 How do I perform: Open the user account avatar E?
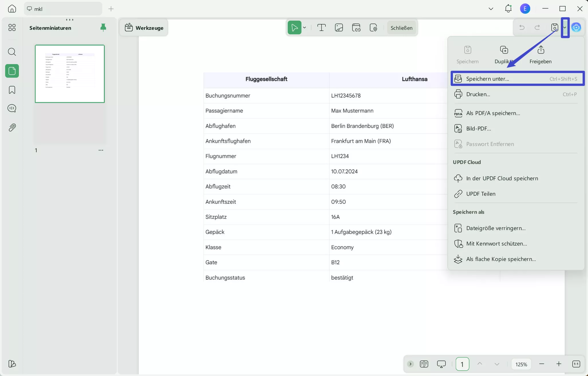(x=525, y=9)
